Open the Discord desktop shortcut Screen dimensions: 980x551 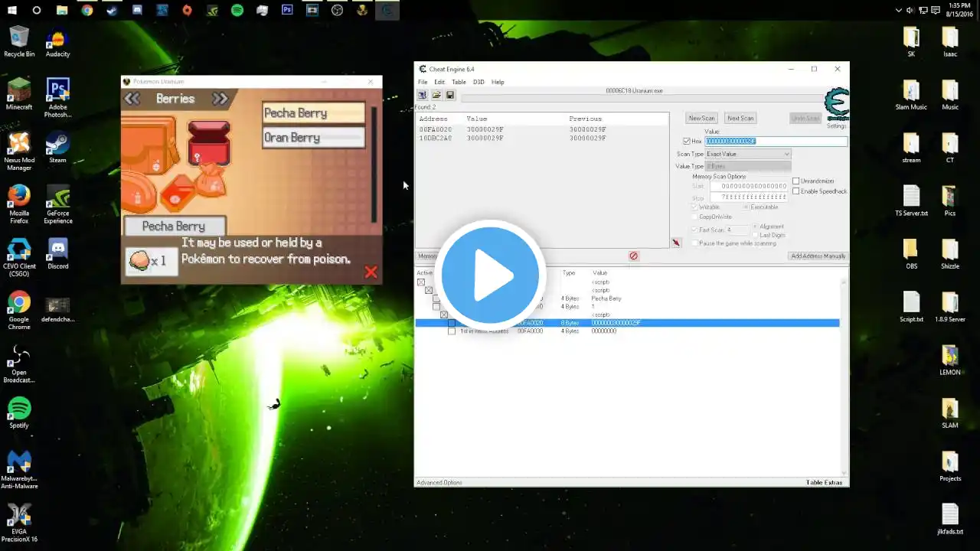coord(58,254)
